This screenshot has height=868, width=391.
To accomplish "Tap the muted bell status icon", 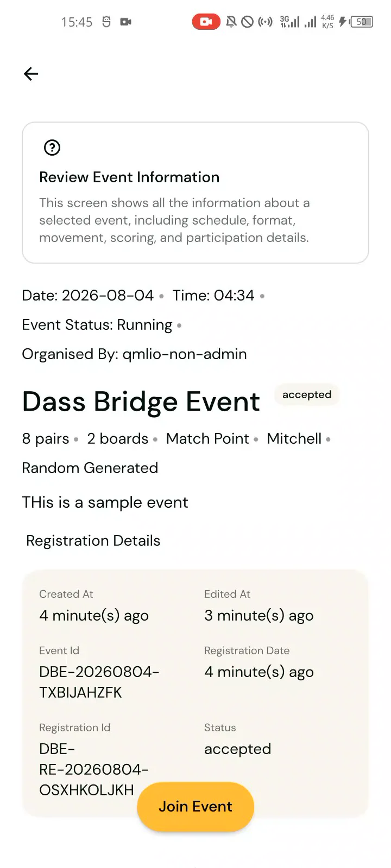I will tap(231, 22).
